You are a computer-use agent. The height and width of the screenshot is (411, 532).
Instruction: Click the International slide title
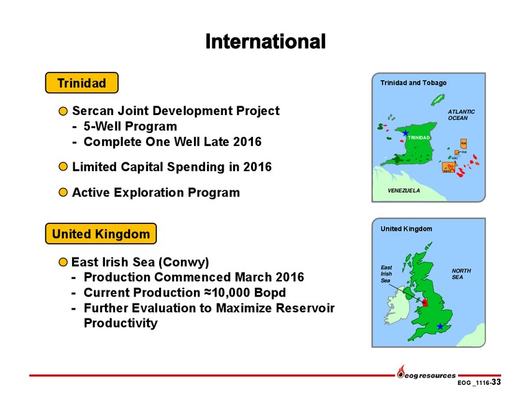pyautogui.click(x=265, y=42)
